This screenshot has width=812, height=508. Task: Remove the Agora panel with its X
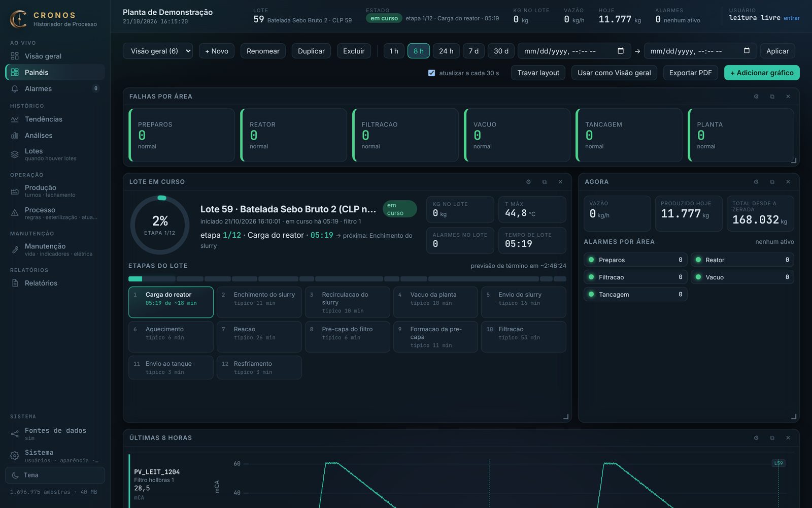[788, 182]
